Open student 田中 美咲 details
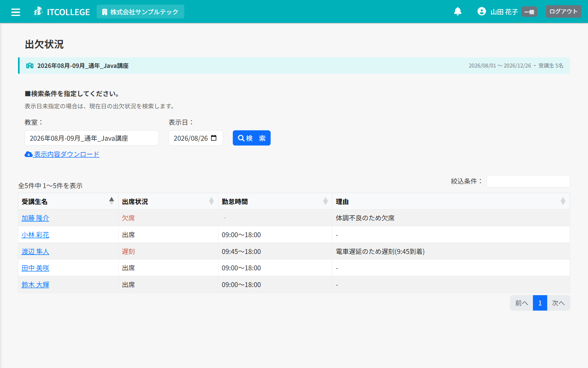 pyautogui.click(x=36, y=268)
